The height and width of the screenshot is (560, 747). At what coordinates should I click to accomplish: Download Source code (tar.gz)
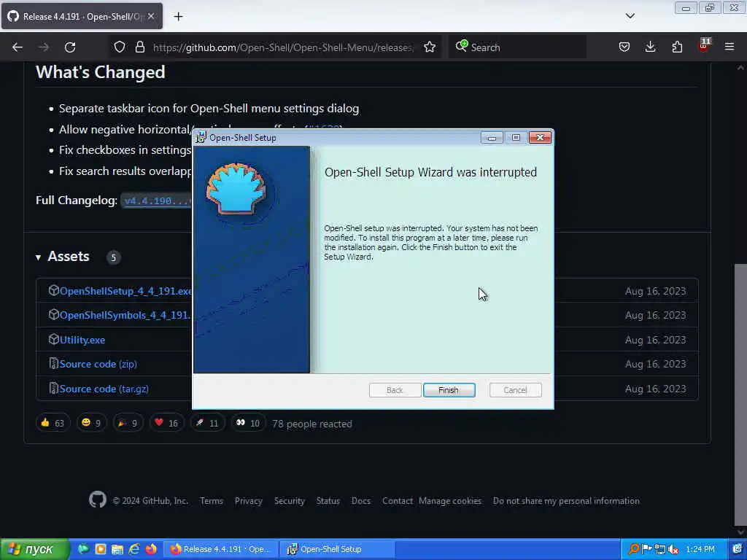(x=104, y=389)
